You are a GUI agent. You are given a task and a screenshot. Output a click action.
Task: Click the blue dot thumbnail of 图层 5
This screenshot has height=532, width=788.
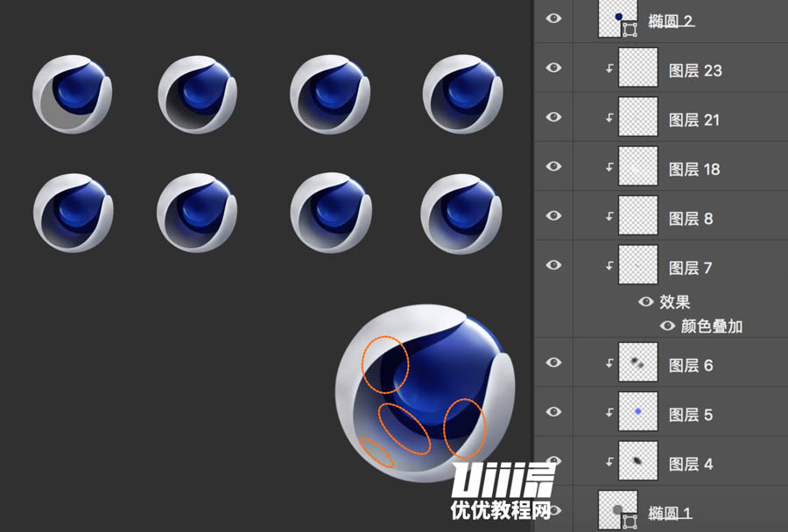pos(637,411)
